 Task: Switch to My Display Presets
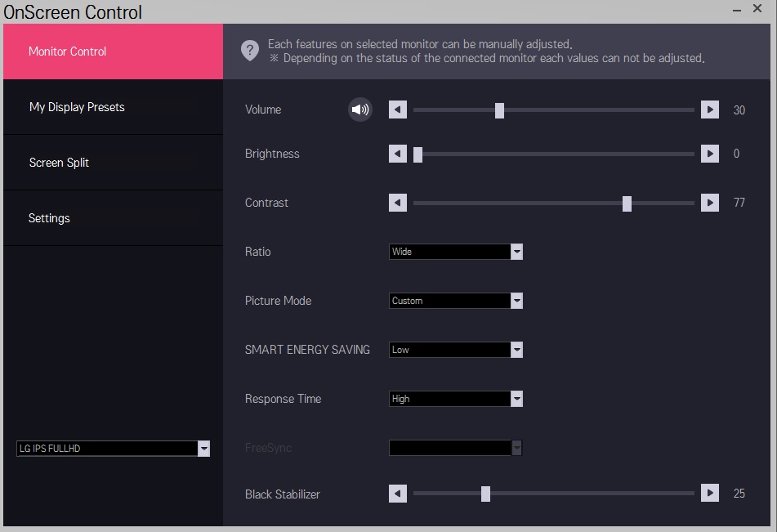113,107
